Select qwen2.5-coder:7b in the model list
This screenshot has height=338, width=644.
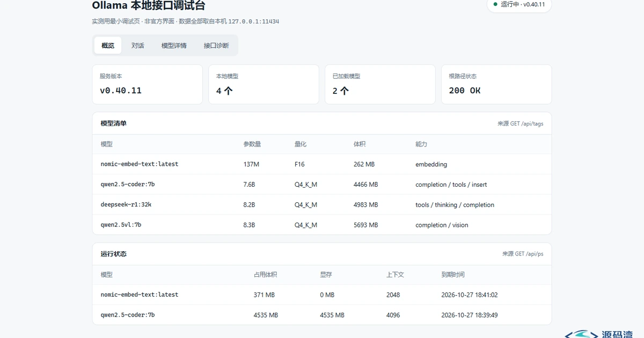coord(128,185)
